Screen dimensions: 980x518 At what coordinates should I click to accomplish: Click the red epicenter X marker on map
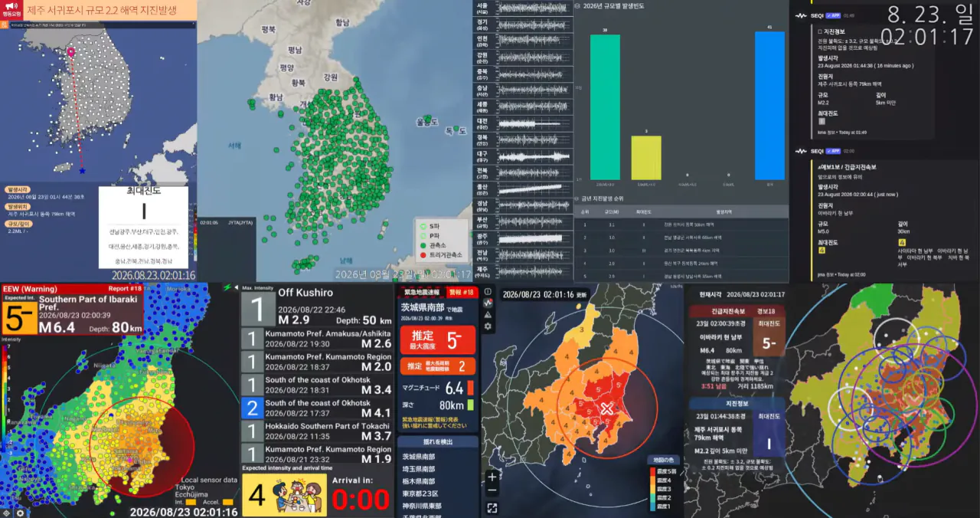[x=606, y=408]
